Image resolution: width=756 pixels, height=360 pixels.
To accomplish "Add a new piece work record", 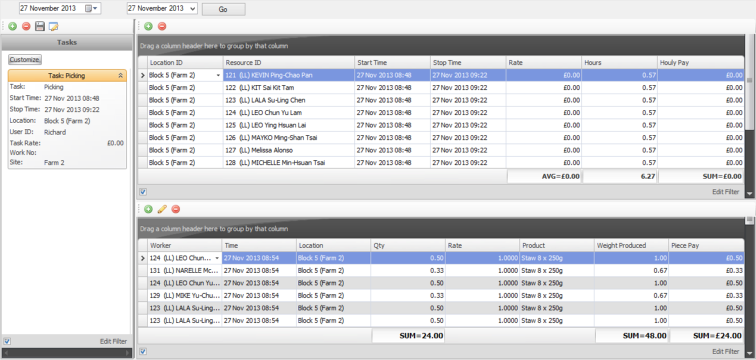I will click(148, 209).
